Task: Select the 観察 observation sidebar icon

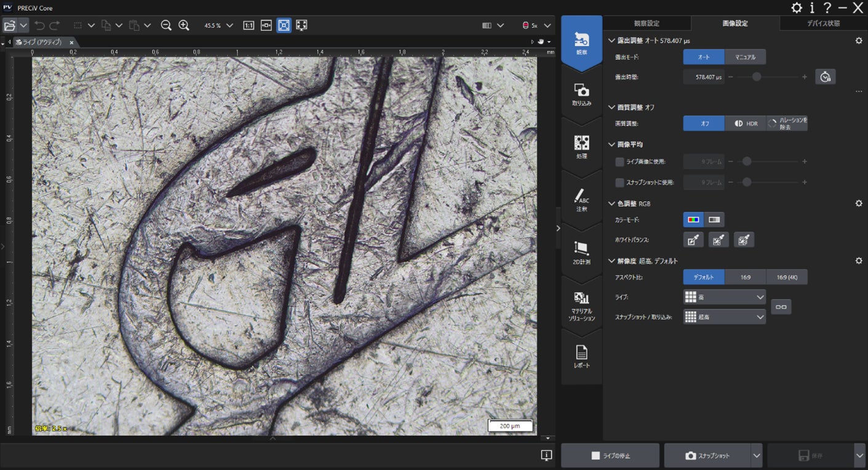Action: click(x=581, y=43)
